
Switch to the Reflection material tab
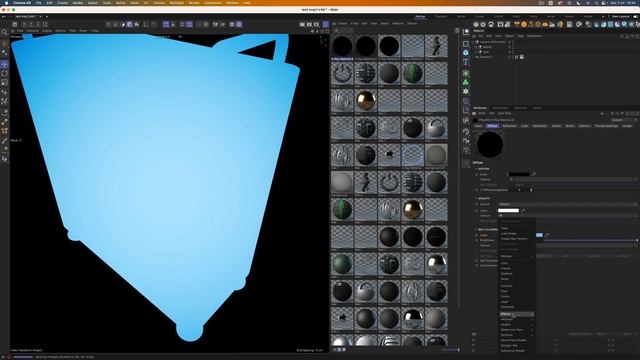[x=509, y=126]
